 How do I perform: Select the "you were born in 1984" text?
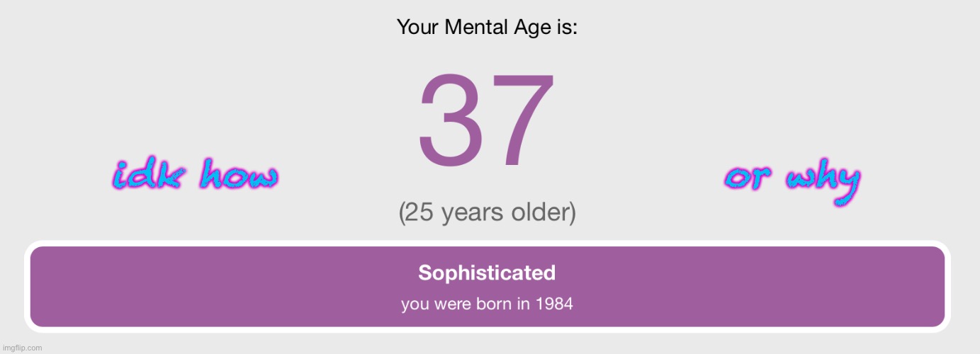click(x=487, y=304)
